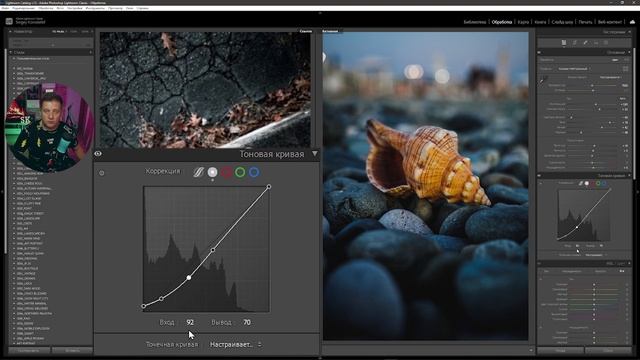Click the top-right endpoint of the curve
Image resolution: width=640 pixels, height=360 pixels.
(x=269, y=187)
